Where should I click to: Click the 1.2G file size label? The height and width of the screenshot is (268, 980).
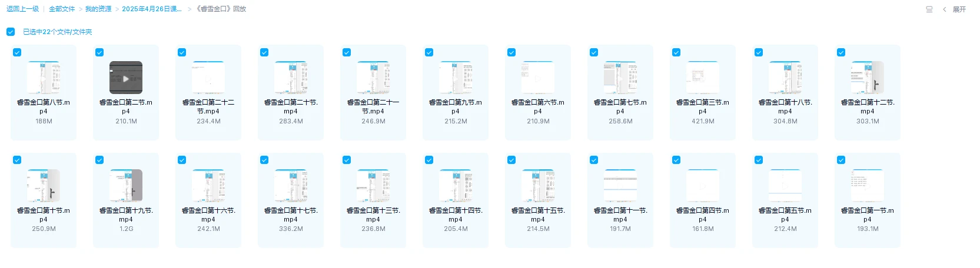coord(126,229)
